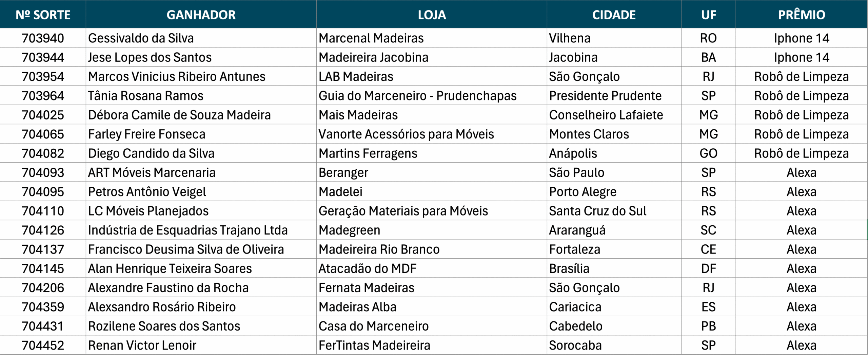Click the Atacadão do MDF cell
Screen dimensions: 868x355
[368, 268]
